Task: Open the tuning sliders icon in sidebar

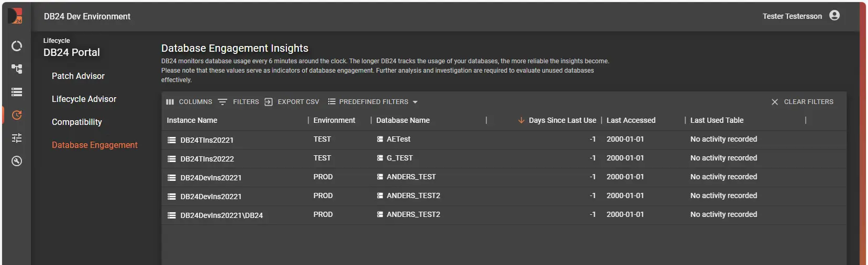Action: tap(17, 138)
